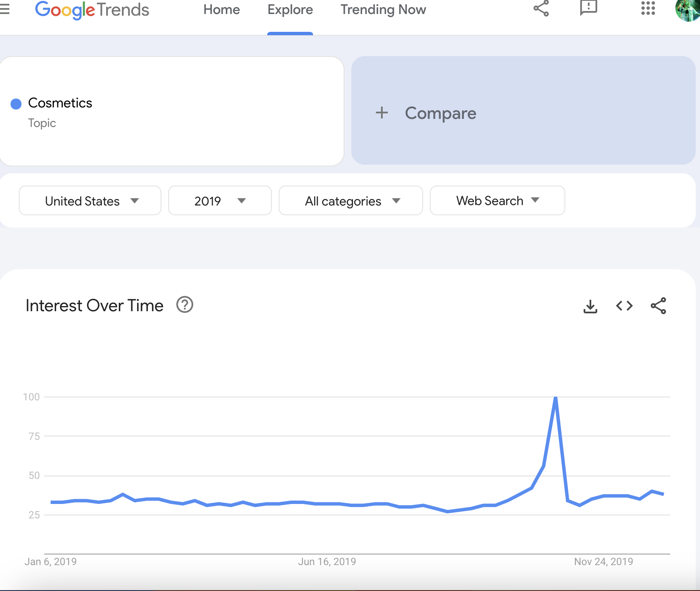Click the Google Trends logo
Viewport: 700px width, 591px height.
coord(92,10)
